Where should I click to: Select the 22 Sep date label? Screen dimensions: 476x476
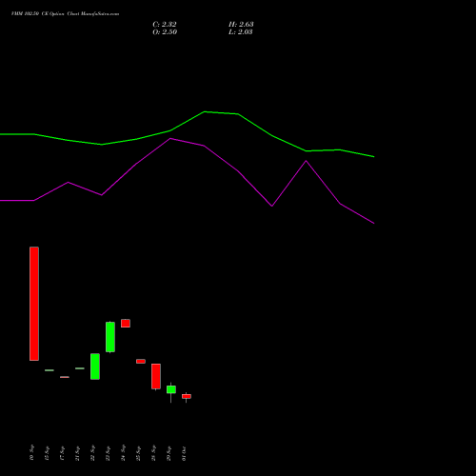point(92,453)
